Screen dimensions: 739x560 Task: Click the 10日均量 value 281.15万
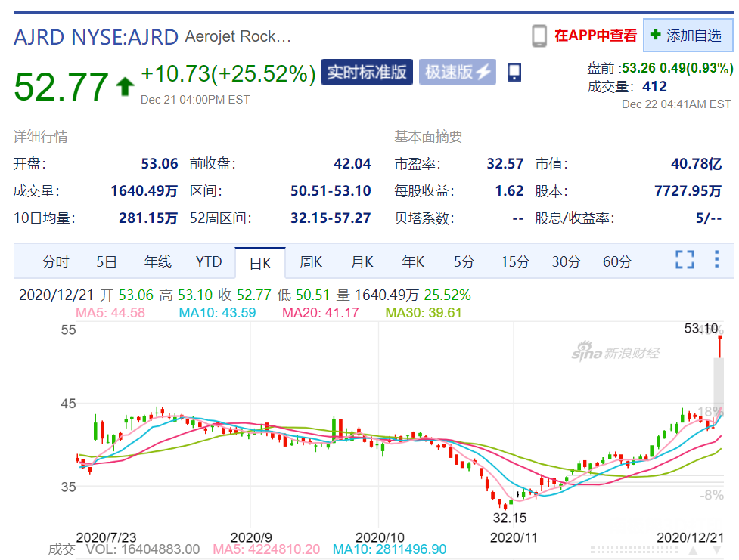148,218
